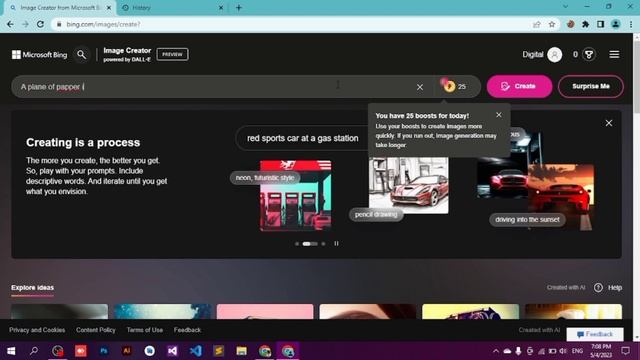
Task: Click the driving into the sunset image
Action: (x=561, y=197)
